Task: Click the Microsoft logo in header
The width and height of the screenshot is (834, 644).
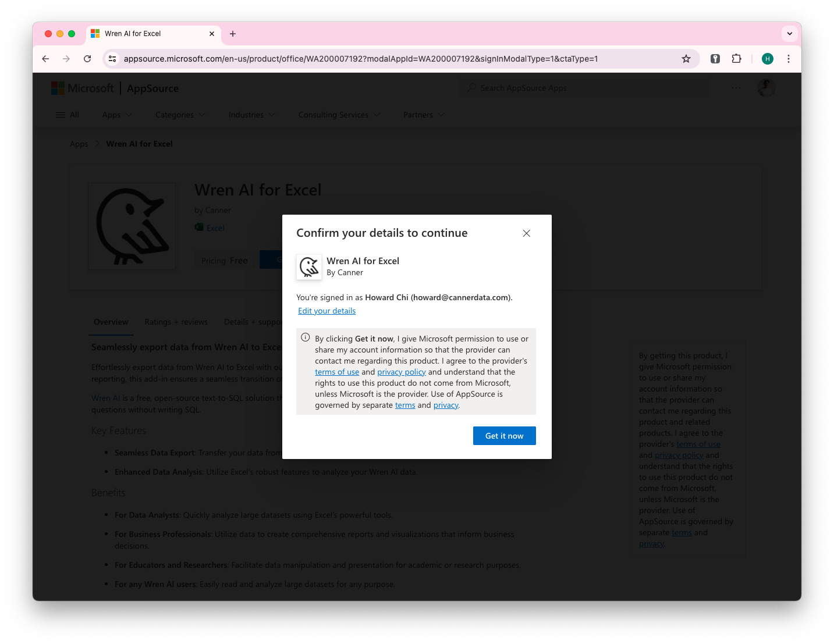Action: (x=83, y=88)
